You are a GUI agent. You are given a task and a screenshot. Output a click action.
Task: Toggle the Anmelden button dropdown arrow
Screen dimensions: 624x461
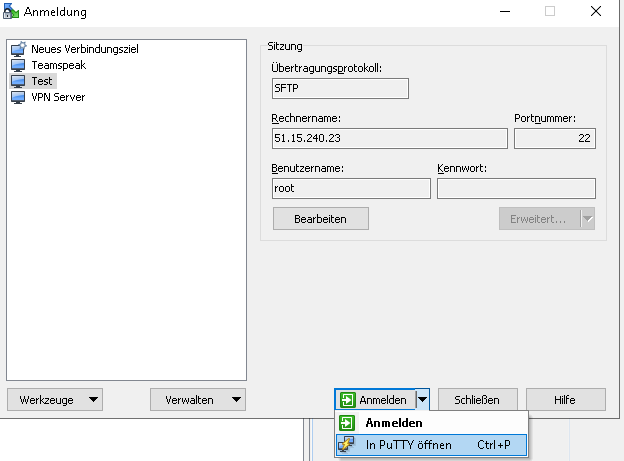coord(422,400)
